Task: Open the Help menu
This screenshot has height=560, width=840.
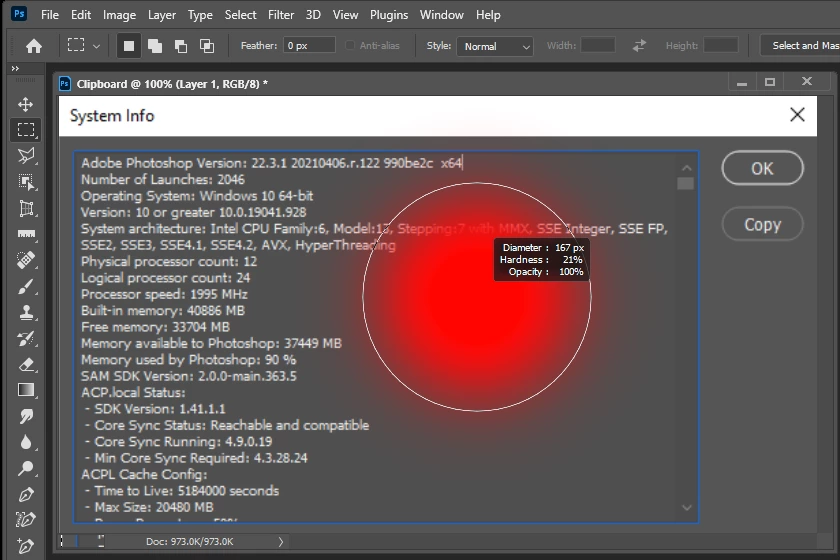Action: pos(488,15)
